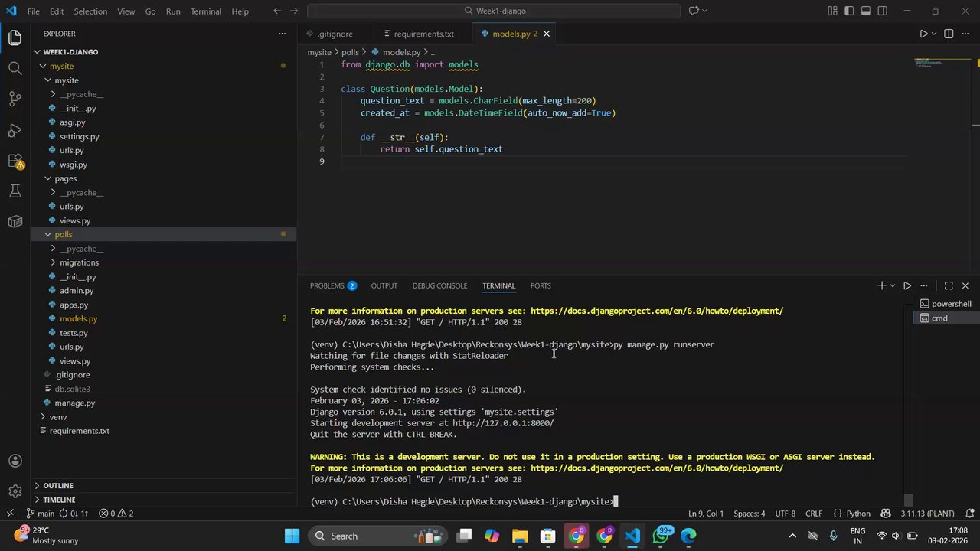
Task: Split the editor to the right
Action: (949, 34)
